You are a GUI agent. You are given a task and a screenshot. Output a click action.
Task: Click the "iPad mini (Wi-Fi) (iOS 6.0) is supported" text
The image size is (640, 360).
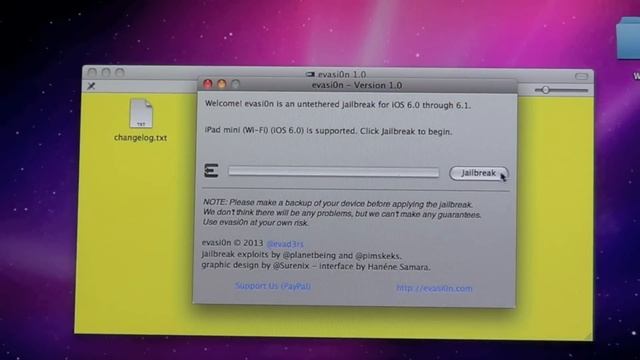(x=328, y=131)
